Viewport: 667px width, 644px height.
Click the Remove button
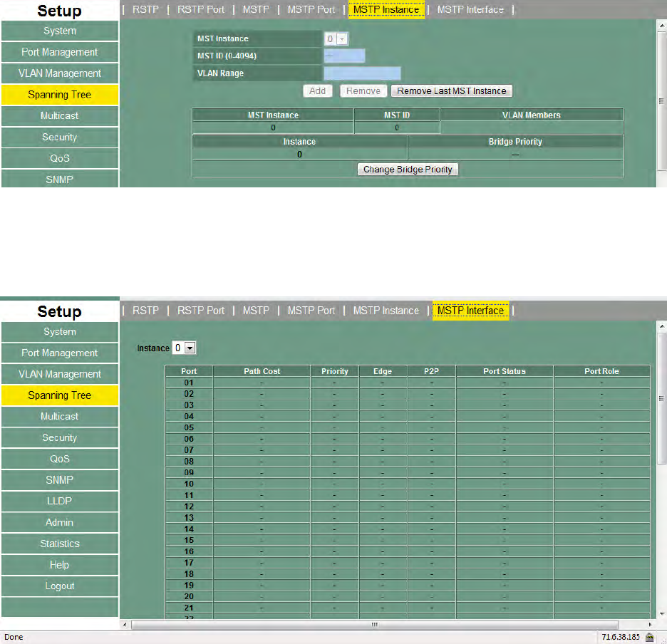coord(363,91)
